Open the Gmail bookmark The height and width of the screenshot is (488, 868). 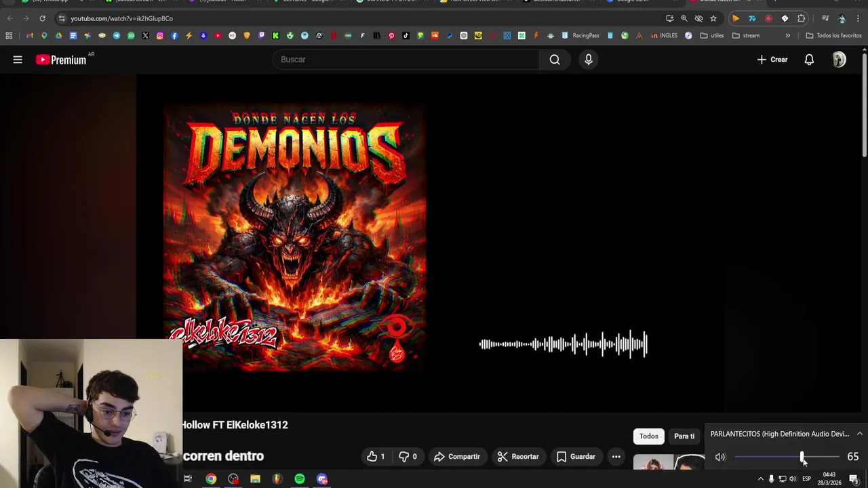30,35
